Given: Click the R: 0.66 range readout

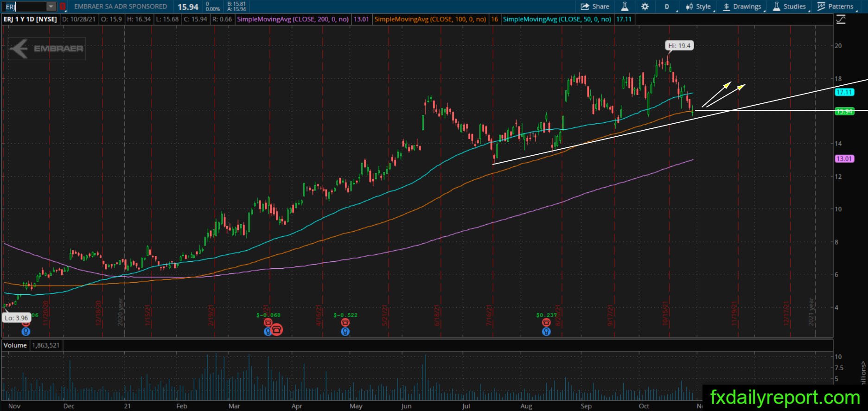Looking at the screenshot, I should (x=222, y=19).
